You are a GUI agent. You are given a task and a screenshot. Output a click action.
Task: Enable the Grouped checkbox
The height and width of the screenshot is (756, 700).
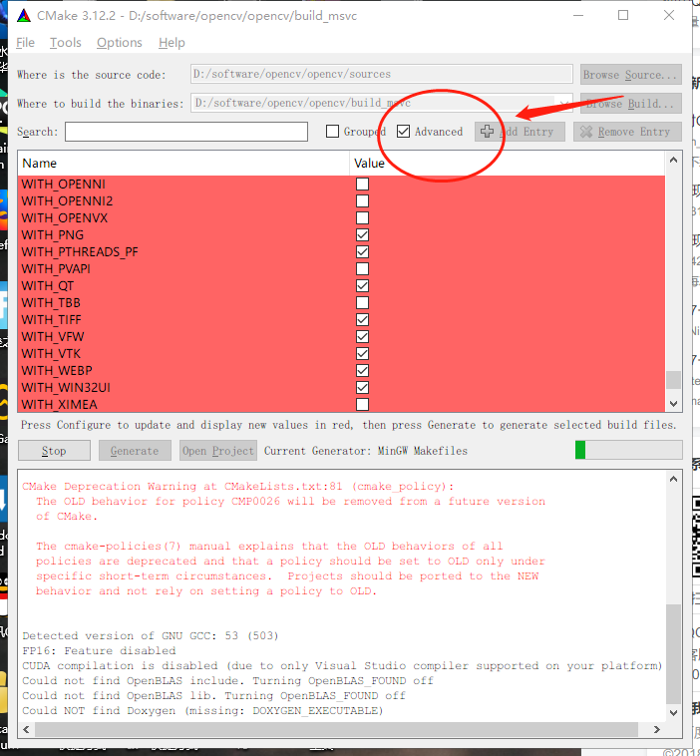332,131
